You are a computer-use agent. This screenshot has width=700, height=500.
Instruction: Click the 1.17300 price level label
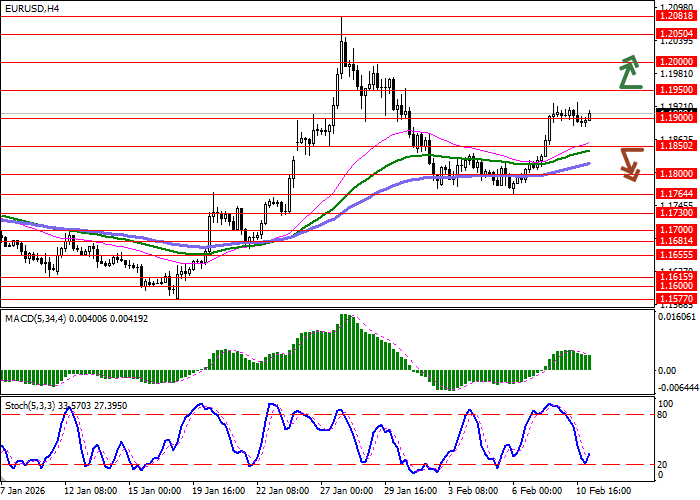click(x=677, y=213)
